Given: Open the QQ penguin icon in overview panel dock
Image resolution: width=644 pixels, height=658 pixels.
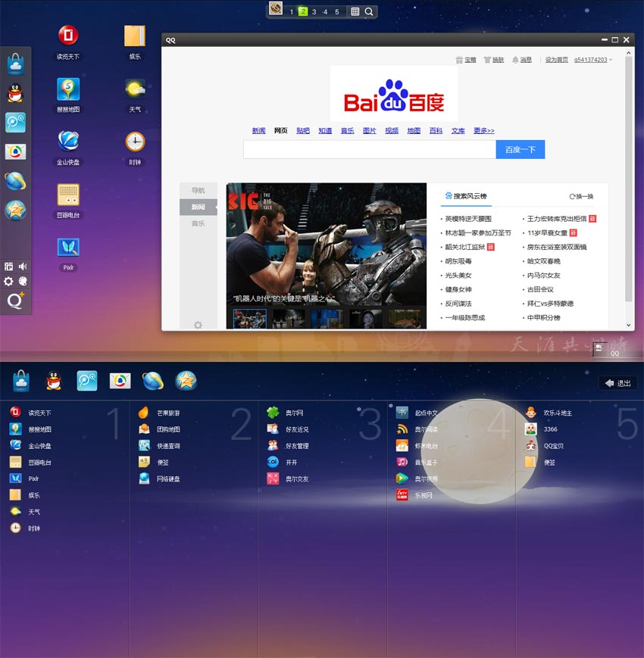Looking at the screenshot, I should pyautogui.click(x=54, y=381).
